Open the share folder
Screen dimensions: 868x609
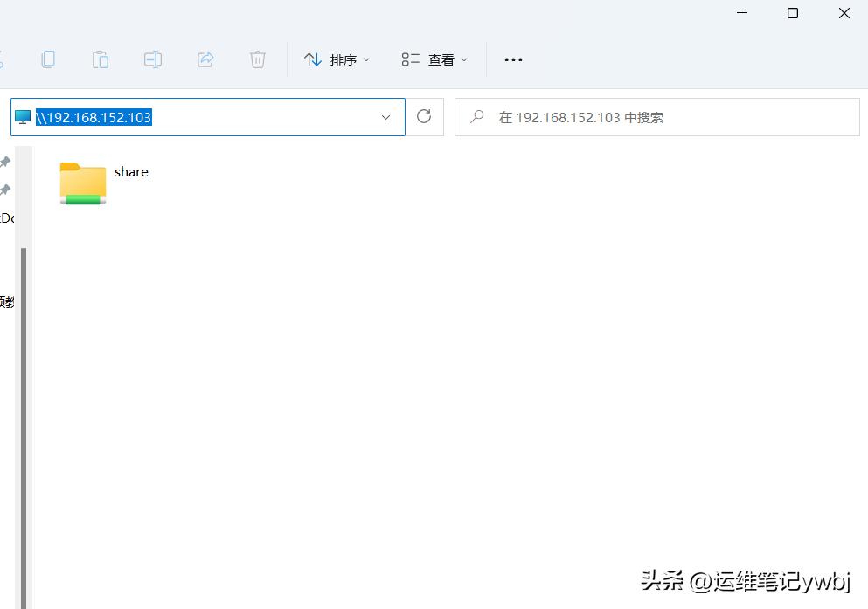tap(82, 183)
